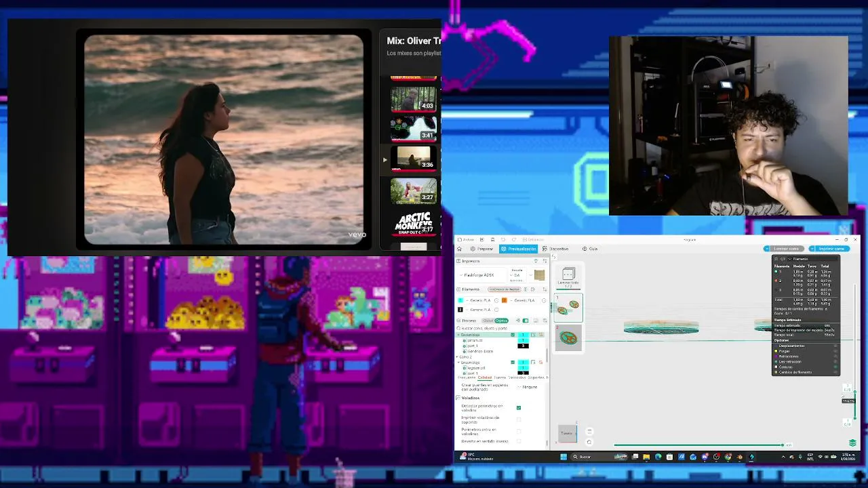868x488 pixels.
Task: Toggle Detectar perímetros en voladizo checkbox
Action: coord(519,408)
